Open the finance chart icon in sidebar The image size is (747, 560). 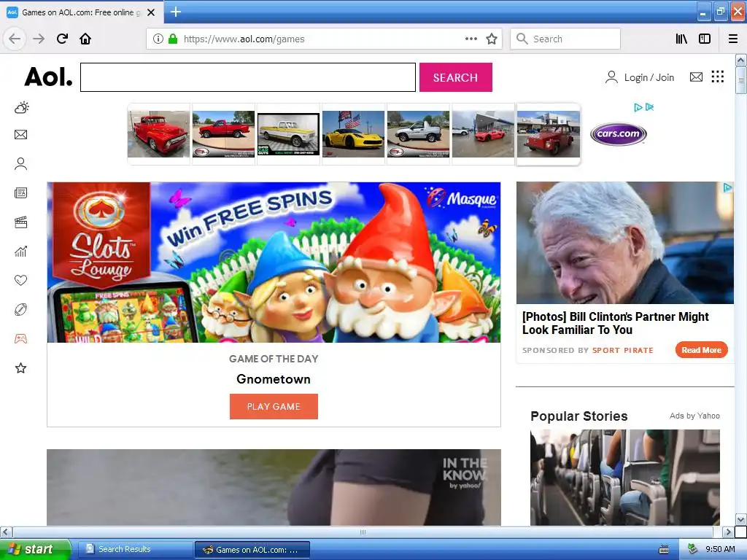[21, 251]
